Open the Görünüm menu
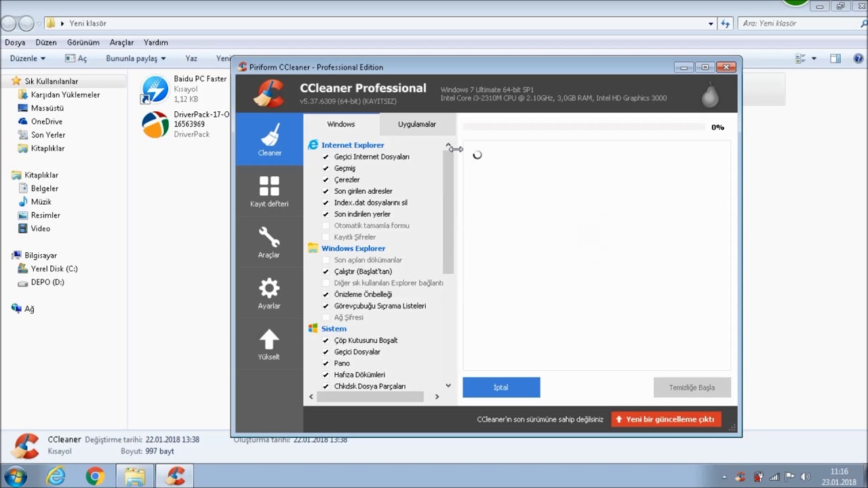 [x=83, y=42]
